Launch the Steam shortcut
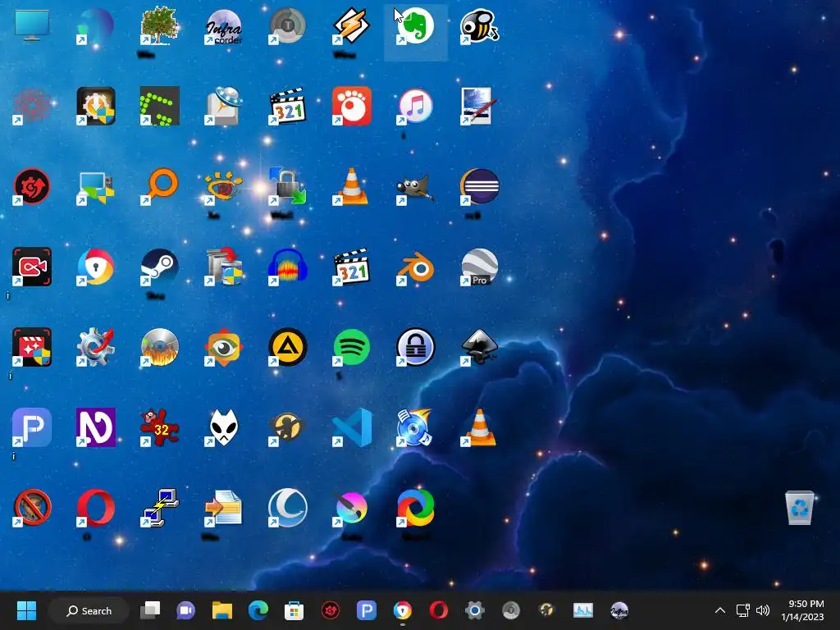 coord(159,267)
